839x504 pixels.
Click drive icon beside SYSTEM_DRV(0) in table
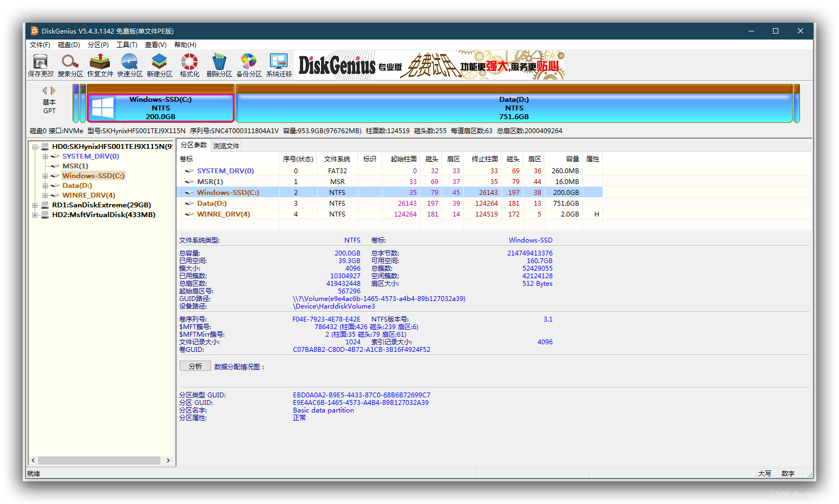coord(189,171)
